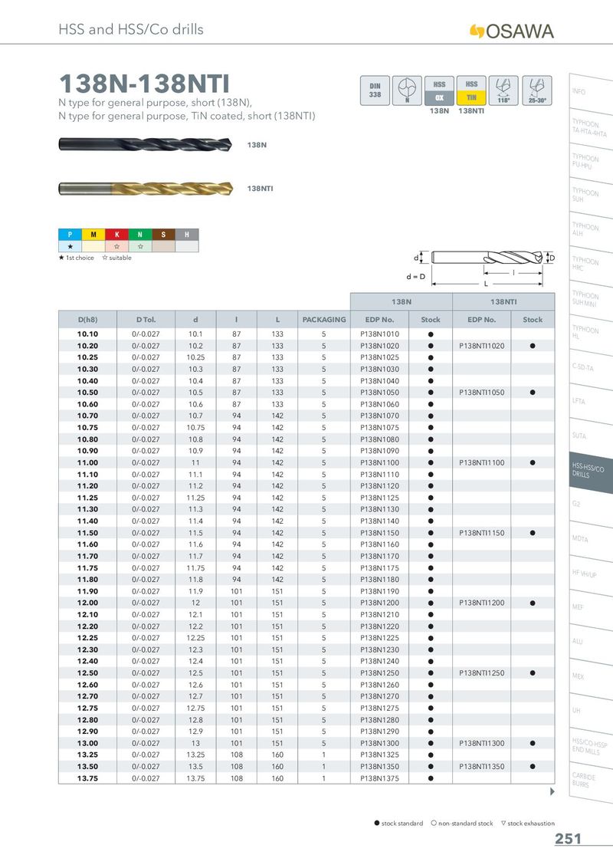The image size is (613, 868).
Task: Select the brown S material swatch
Action: pos(163,235)
